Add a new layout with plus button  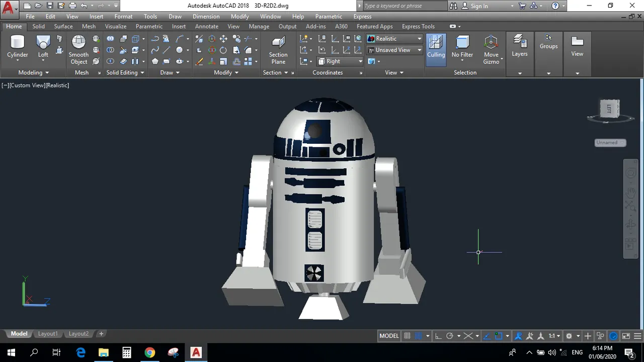[x=101, y=334]
